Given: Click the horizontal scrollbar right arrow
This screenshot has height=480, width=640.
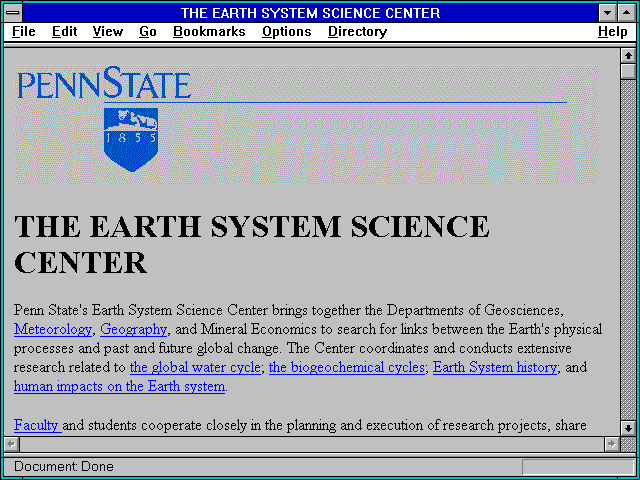Looking at the screenshot, I should [x=611, y=444].
